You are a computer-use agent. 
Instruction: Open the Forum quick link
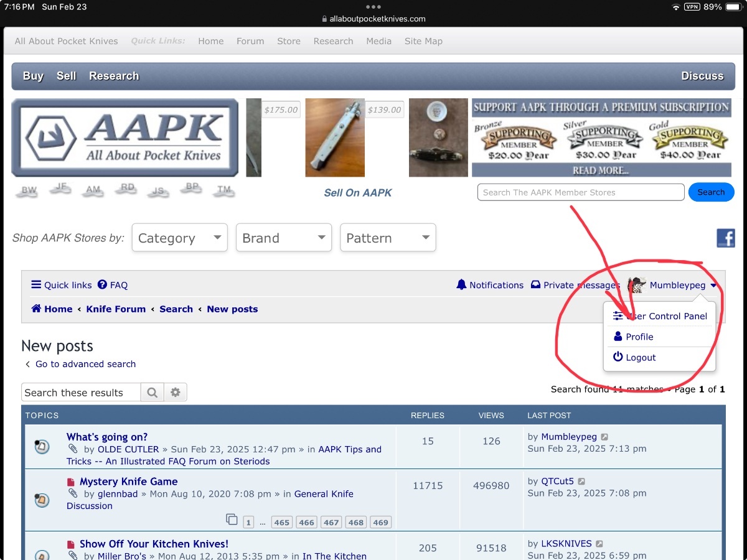250,41
